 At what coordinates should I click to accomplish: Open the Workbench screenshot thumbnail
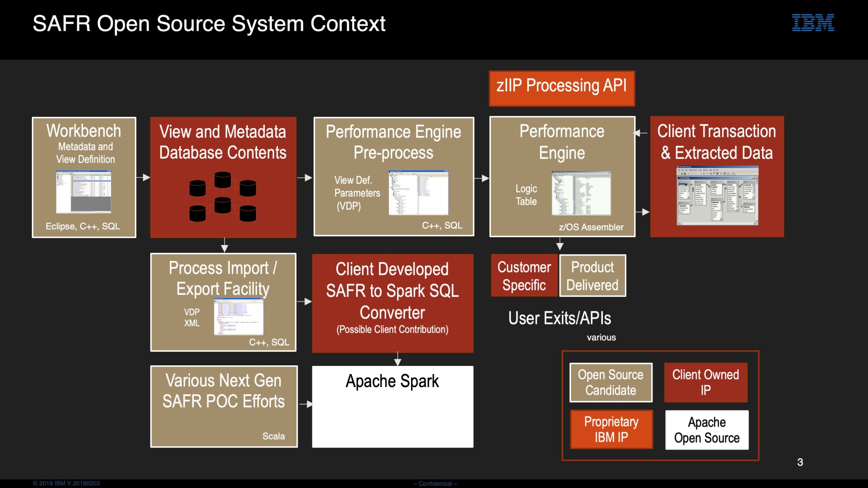(x=83, y=192)
